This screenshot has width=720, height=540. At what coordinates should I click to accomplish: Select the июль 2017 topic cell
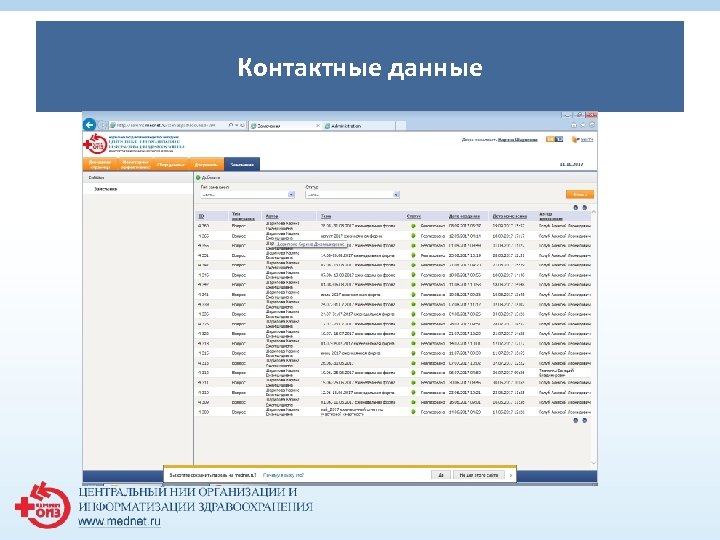click(x=350, y=294)
